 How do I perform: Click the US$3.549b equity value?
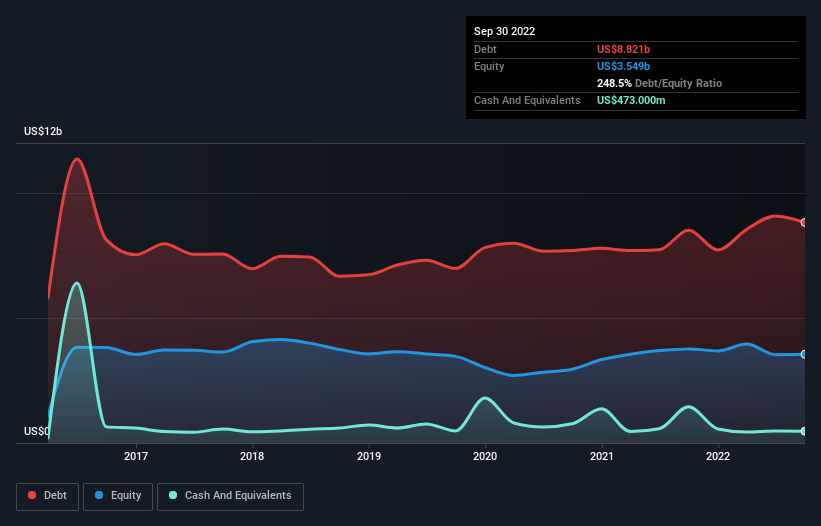click(x=623, y=66)
